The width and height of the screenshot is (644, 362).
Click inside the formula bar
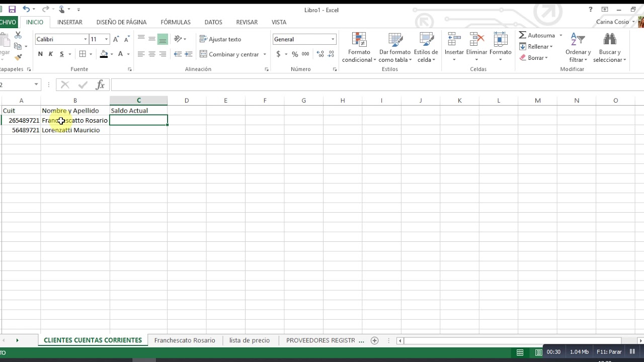377,84
